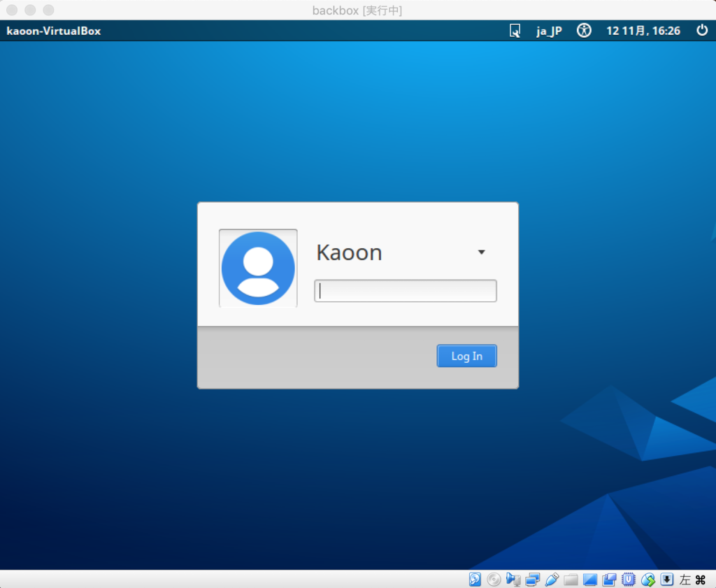Click the macOS window minimize button
The width and height of the screenshot is (716, 588).
click(30, 10)
